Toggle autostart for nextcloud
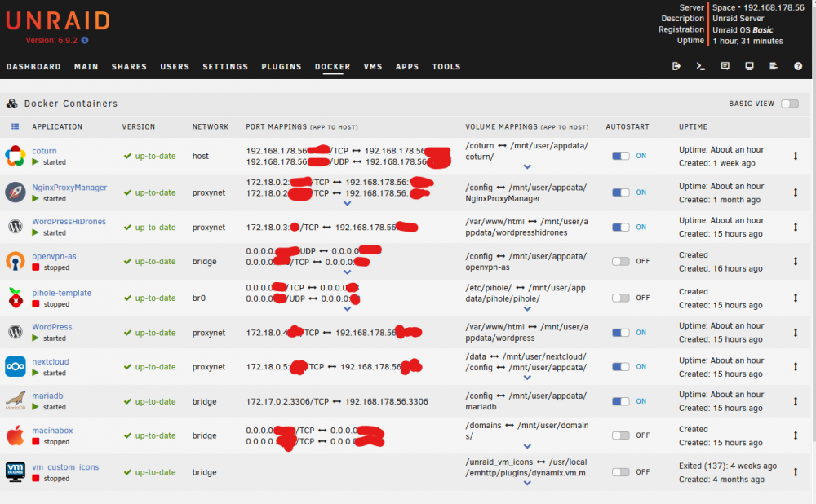 pyautogui.click(x=620, y=367)
